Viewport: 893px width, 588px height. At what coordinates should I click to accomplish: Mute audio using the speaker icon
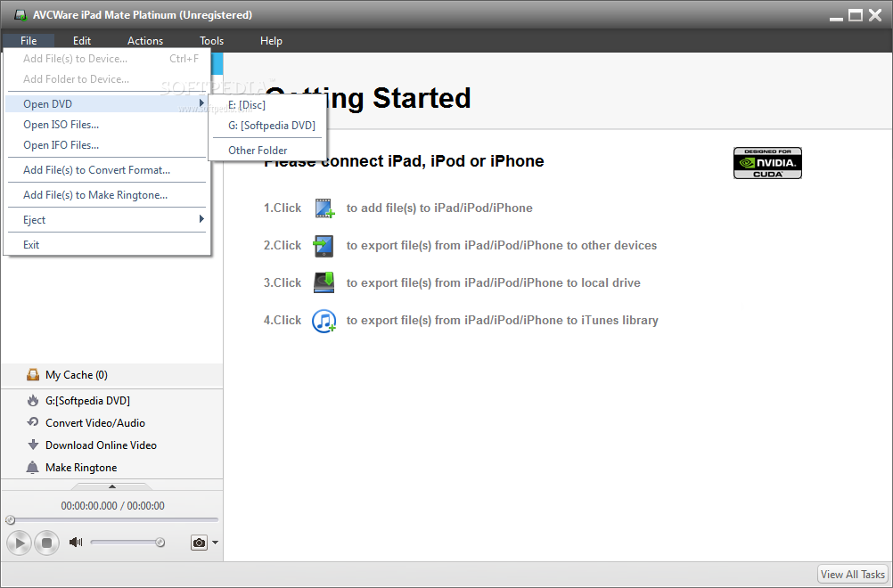pyautogui.click(x=76, y=542)
